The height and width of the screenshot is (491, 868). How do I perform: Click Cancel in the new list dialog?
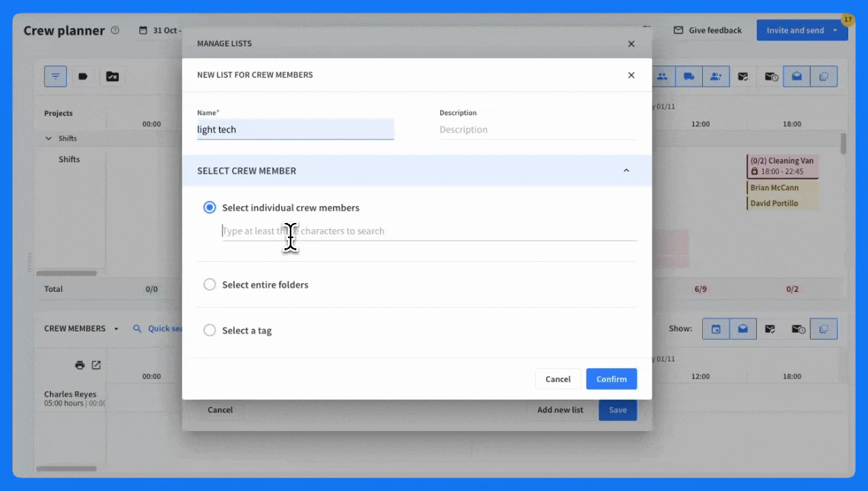coord(558,379)
